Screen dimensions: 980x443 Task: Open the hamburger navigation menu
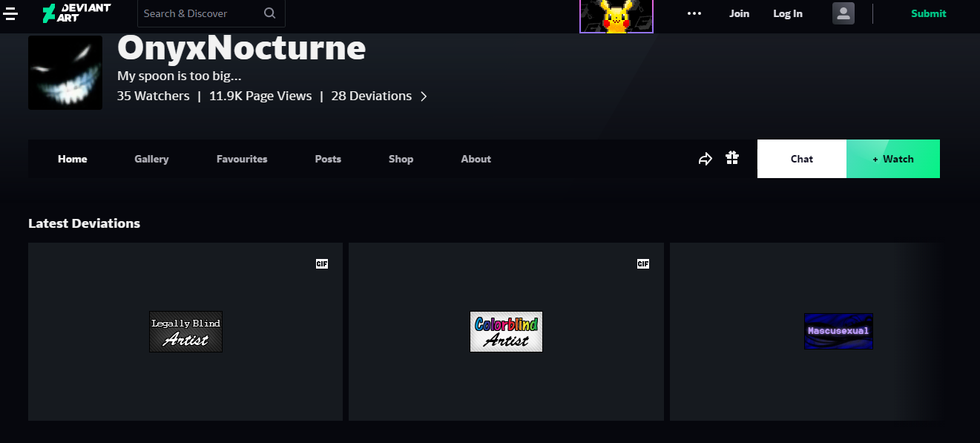click(x=10, y=13)
